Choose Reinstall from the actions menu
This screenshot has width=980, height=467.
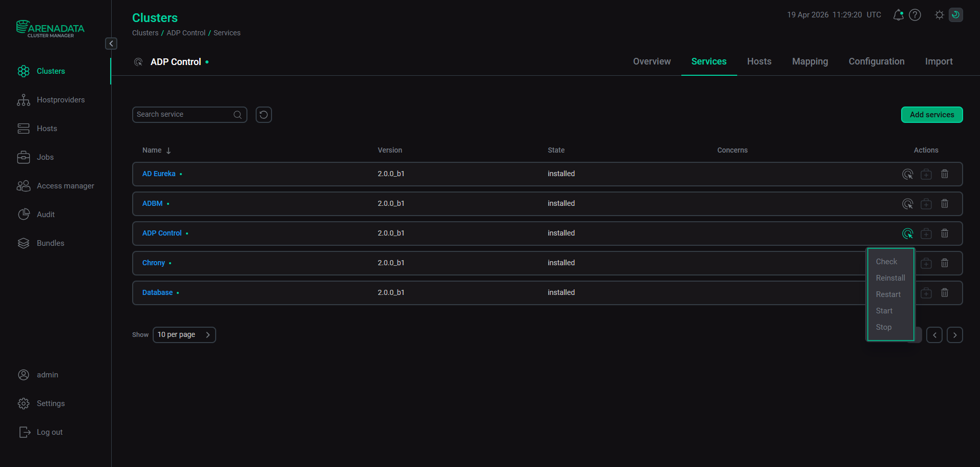point(890,278)
